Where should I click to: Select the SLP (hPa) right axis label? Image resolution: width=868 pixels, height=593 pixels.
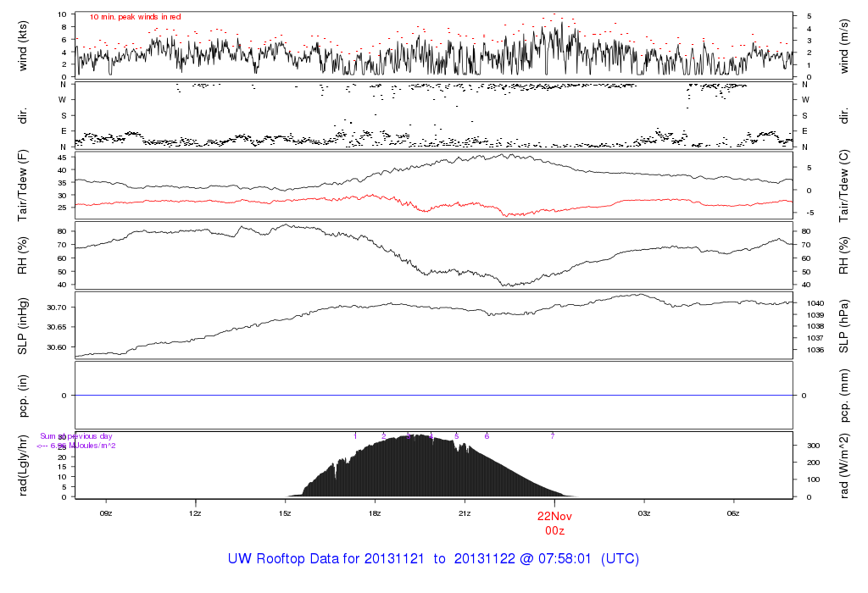click(x=844, y=326)
